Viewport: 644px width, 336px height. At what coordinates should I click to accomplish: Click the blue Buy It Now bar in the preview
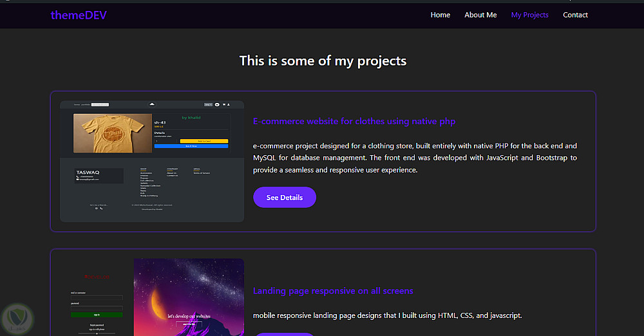pos(191,146)
